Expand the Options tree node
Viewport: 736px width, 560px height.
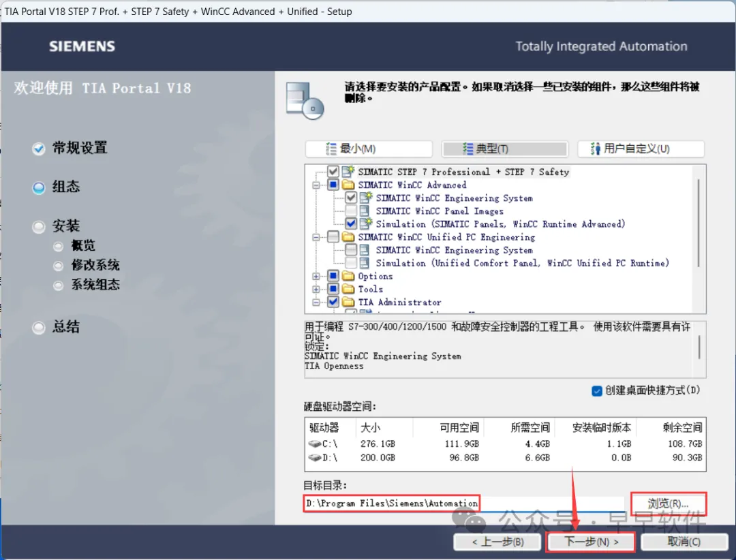pos(316,276)
